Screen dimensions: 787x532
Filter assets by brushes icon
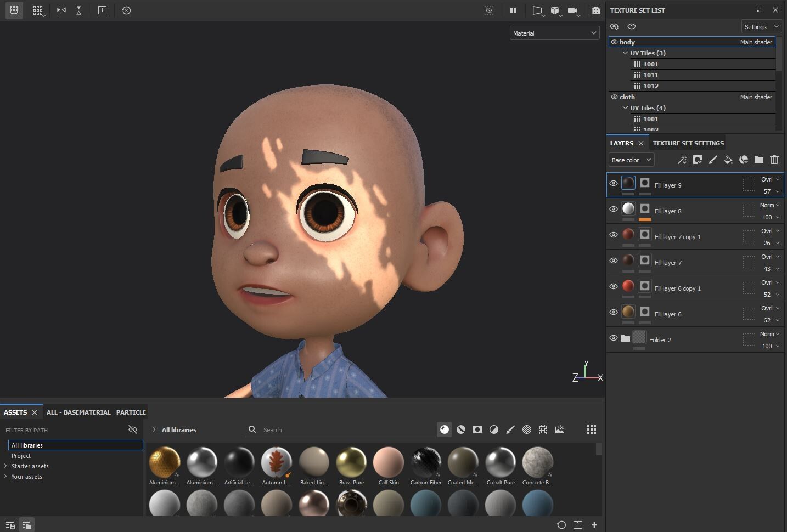pos(510,429)
